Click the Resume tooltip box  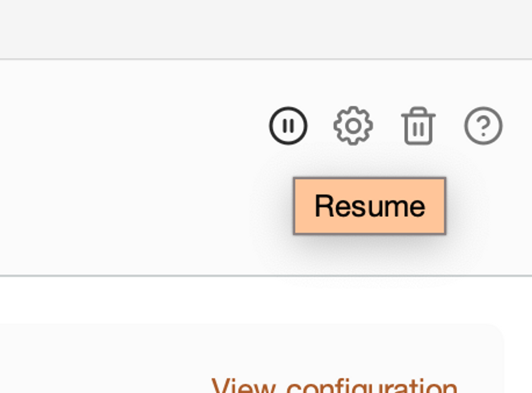[369, 206]
